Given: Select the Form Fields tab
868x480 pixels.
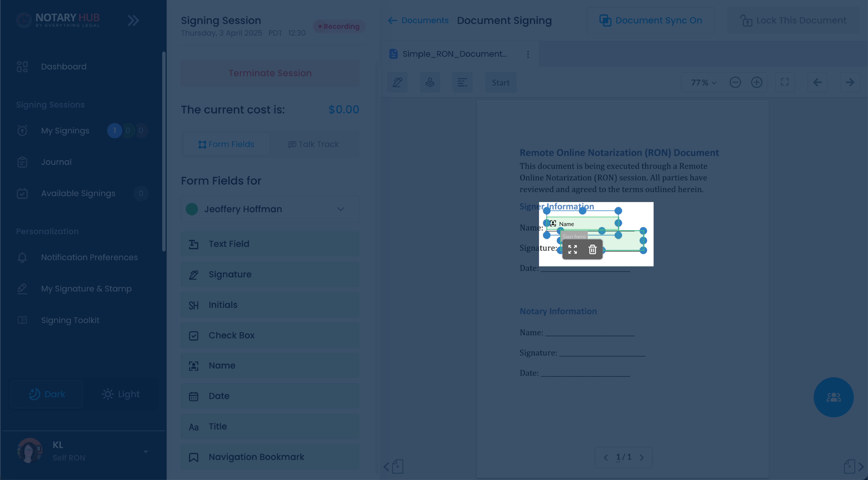Looking at the screenshot, I should coord(226,144).
